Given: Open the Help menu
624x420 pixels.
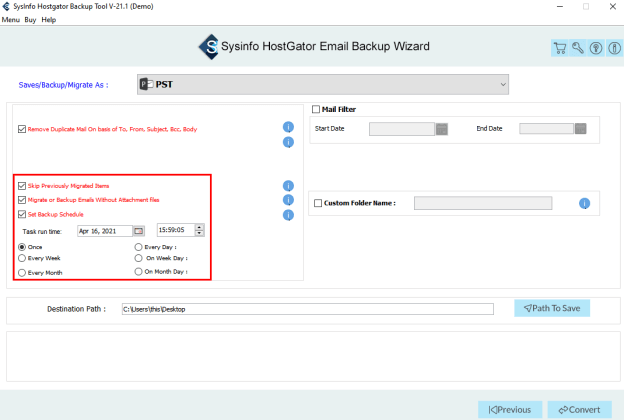Looking at the screenshot, I should pos(49,20).
